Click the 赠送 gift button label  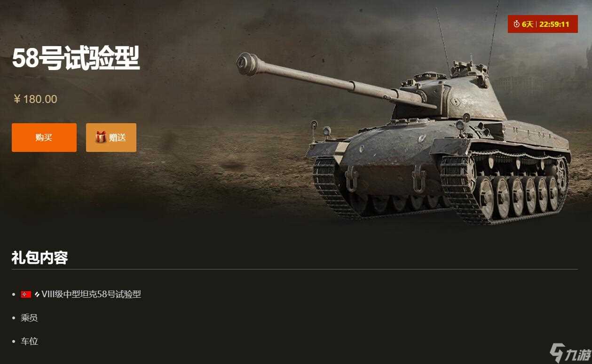(118, 137)
